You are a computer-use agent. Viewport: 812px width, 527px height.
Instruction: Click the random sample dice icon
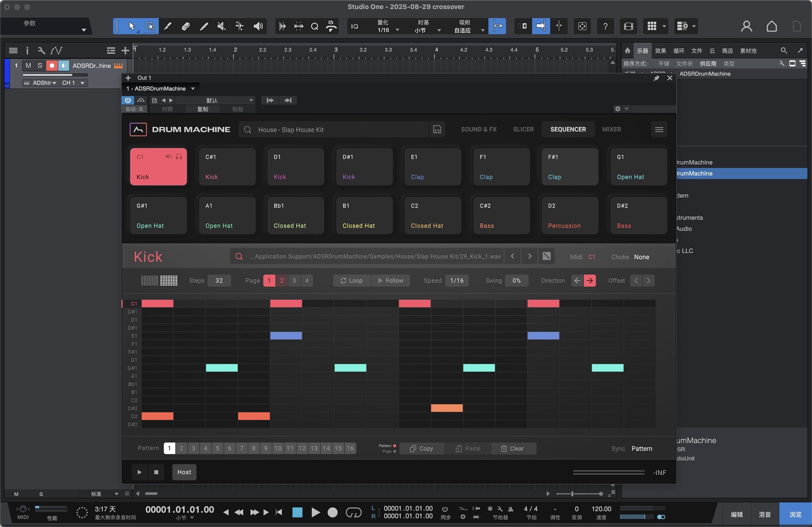pos(546,256)
